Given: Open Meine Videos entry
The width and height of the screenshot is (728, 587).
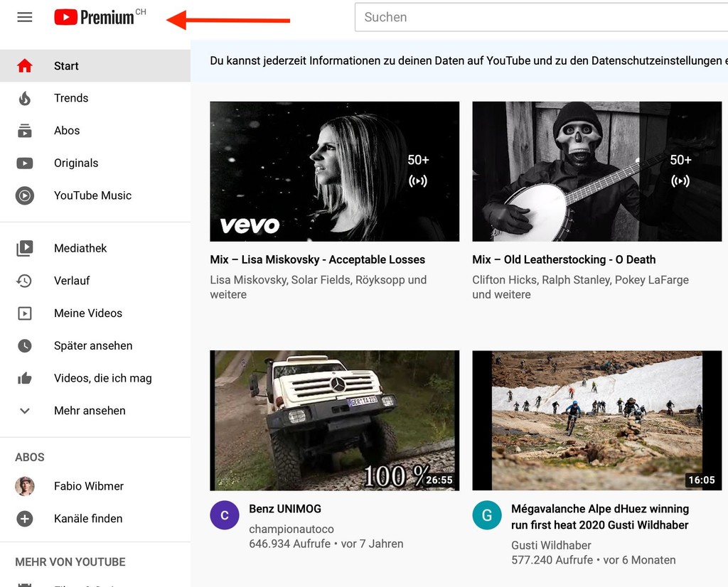Looking at the screenshot, I should 95,313.
